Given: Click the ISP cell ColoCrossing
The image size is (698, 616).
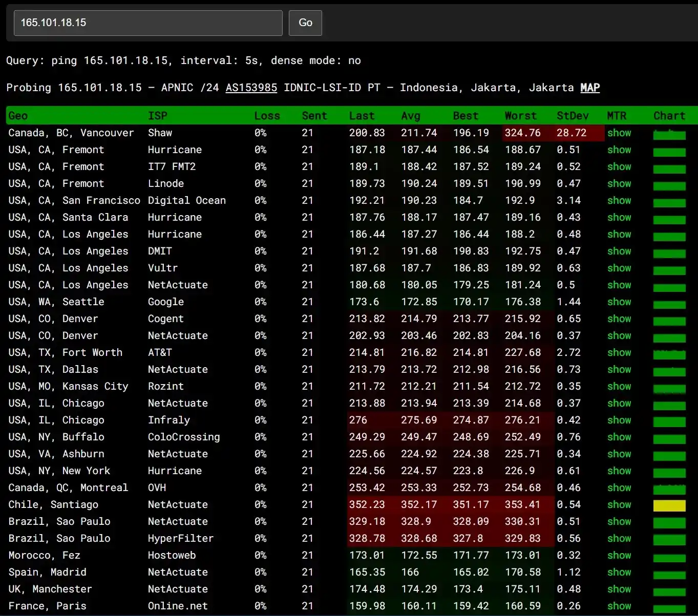Looking at the screenshot, I should [x=184, y=437].
